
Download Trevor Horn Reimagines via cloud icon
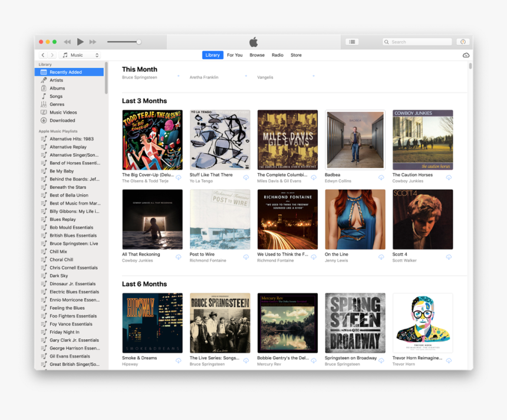point(449,361)
